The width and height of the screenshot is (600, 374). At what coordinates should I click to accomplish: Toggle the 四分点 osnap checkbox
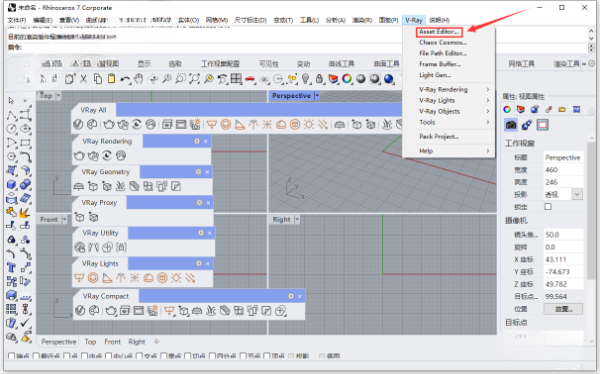[213, 356]
